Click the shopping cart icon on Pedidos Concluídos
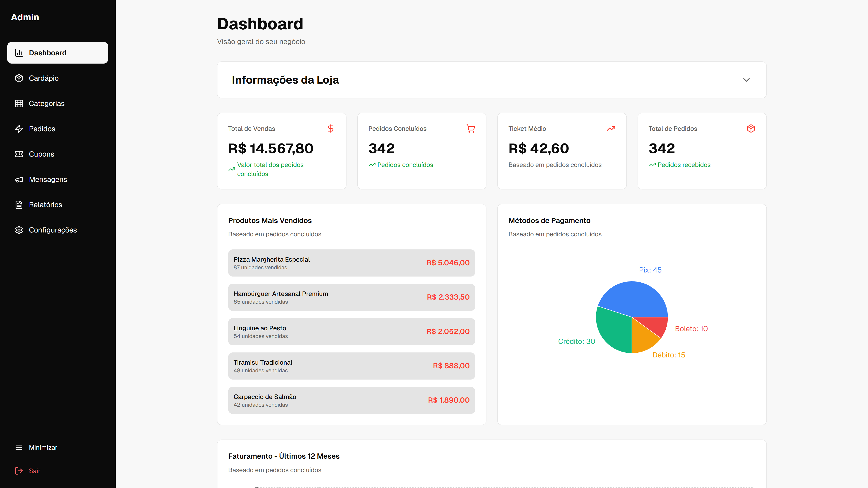868x488 pixels. 471,128
